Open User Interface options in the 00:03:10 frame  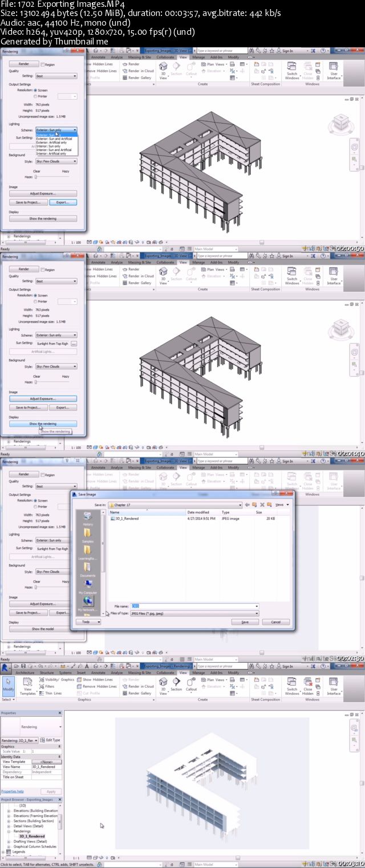[334, 686]
